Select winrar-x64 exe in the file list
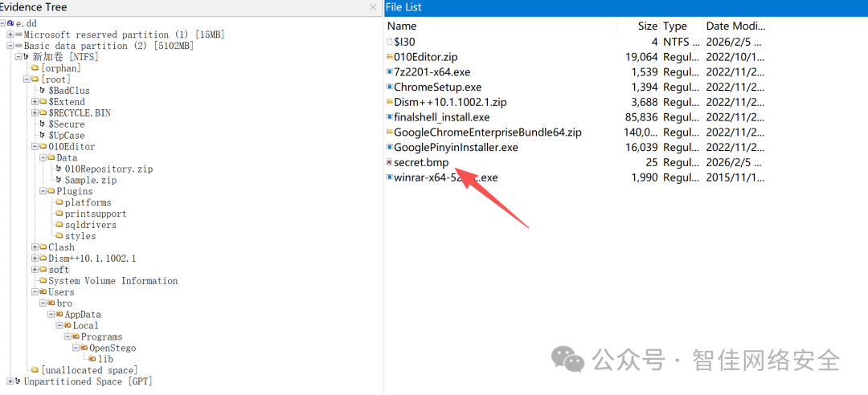 445,177
